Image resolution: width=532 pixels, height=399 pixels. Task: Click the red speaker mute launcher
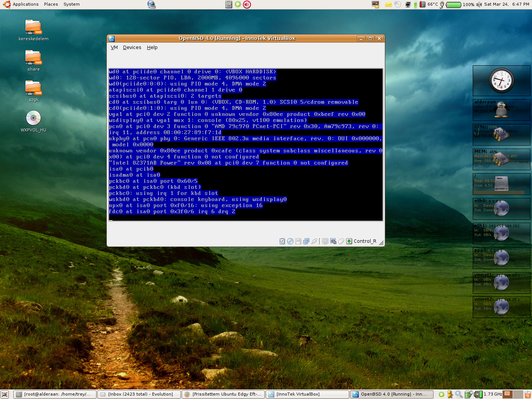pyautogui.click(x=247, y=5)
